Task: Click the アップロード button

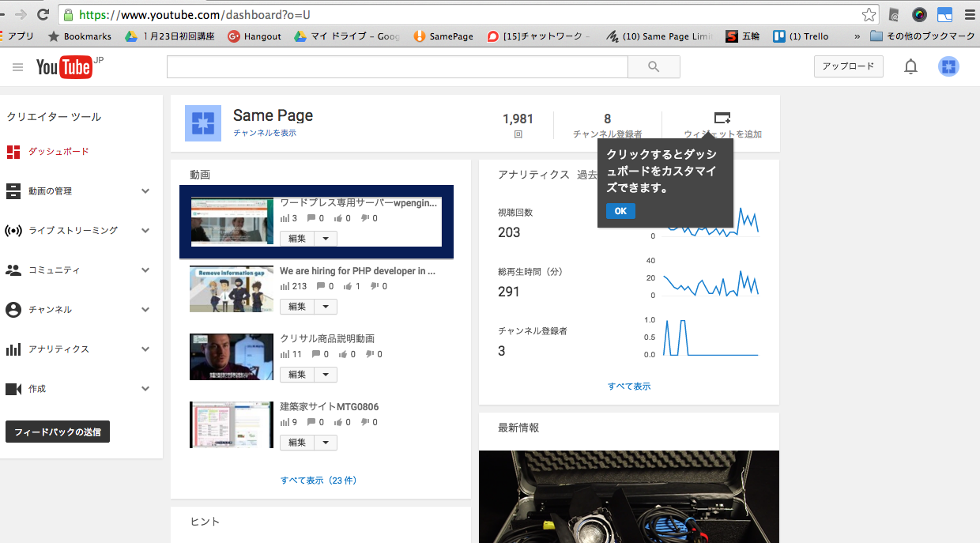Action: click(849, 66)
